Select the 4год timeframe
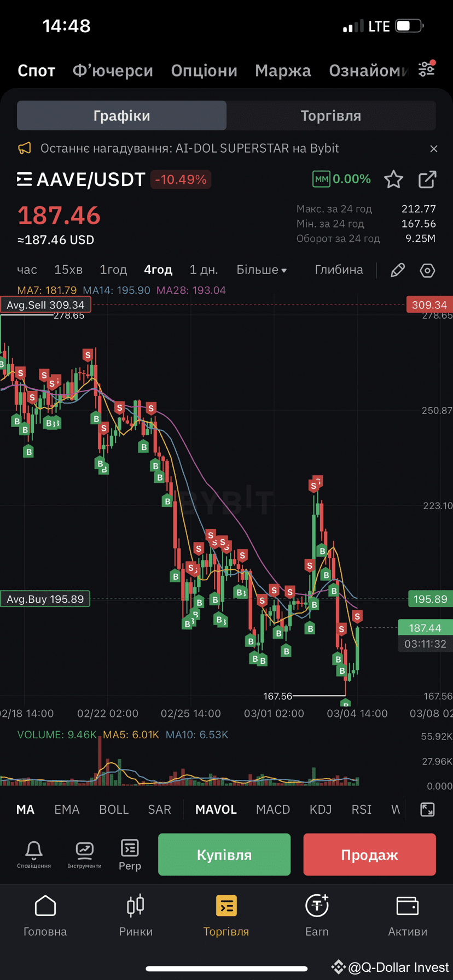The image size is (453, 980). point(158,270)
